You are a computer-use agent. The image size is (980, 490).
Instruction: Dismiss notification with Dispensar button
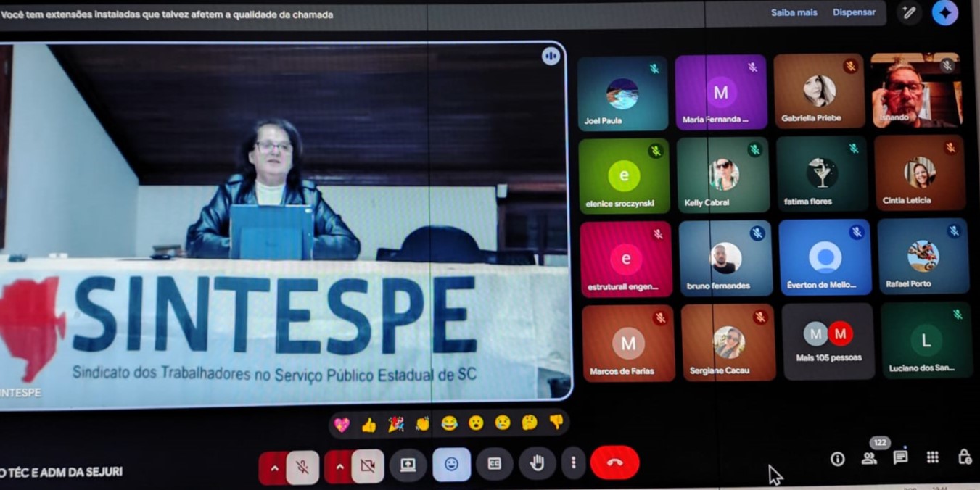(x=854, y=12)
